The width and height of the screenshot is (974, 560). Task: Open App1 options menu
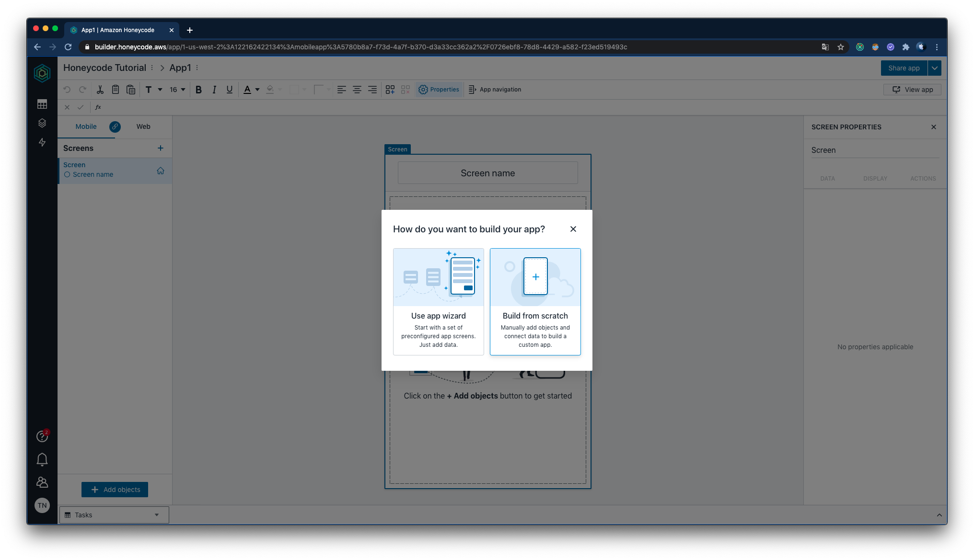coord(197,68)
